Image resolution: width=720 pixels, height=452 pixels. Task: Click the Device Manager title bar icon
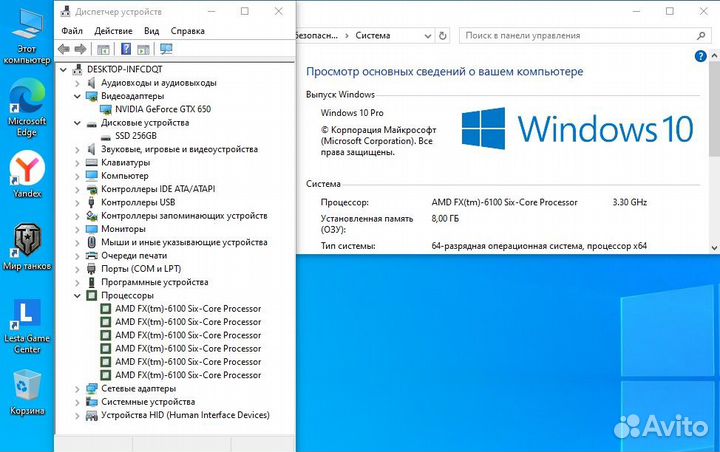[65, 11]
